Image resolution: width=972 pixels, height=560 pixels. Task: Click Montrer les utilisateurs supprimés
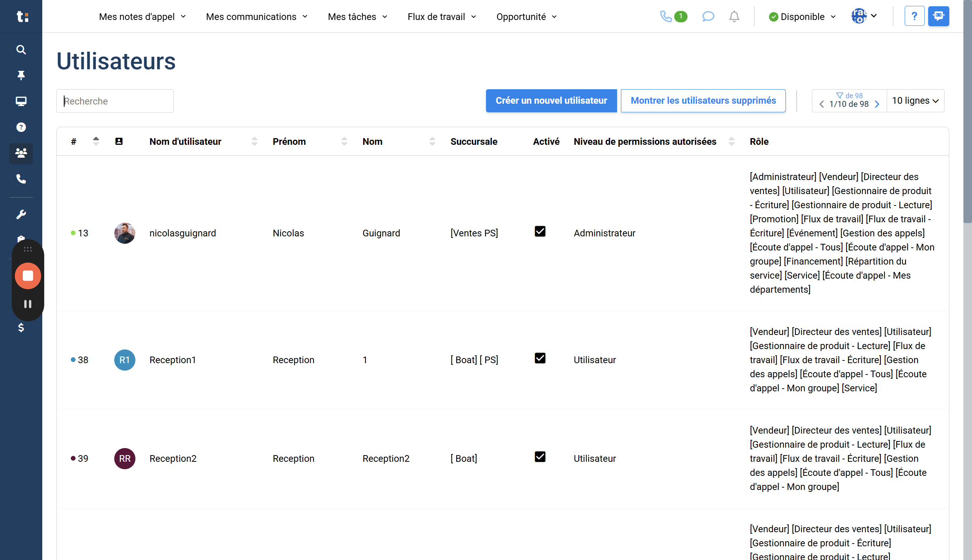[x=703, y=101]
